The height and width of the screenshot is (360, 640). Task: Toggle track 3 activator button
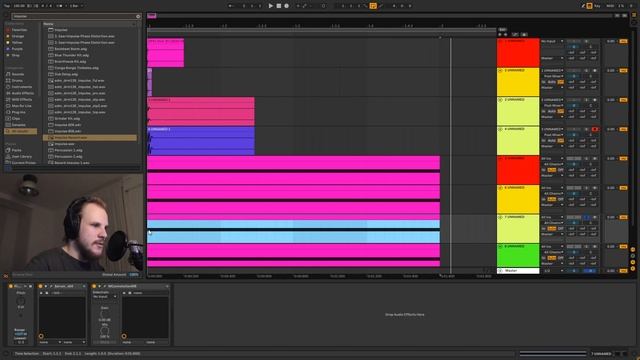pos(623,100)
